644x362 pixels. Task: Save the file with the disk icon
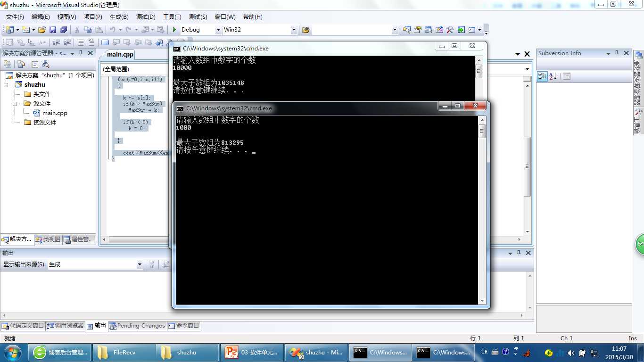point(53,30)
